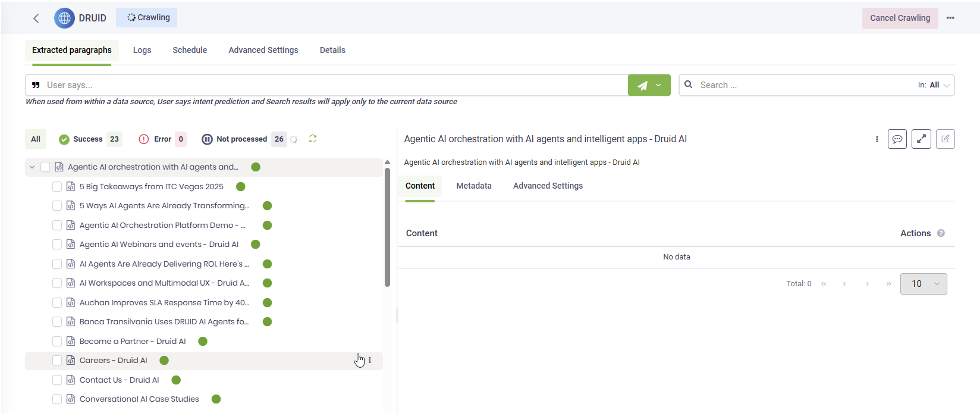Open the kebab menu on Careers row
This screenshot has height=413, width=980.
tap(370, 360)
